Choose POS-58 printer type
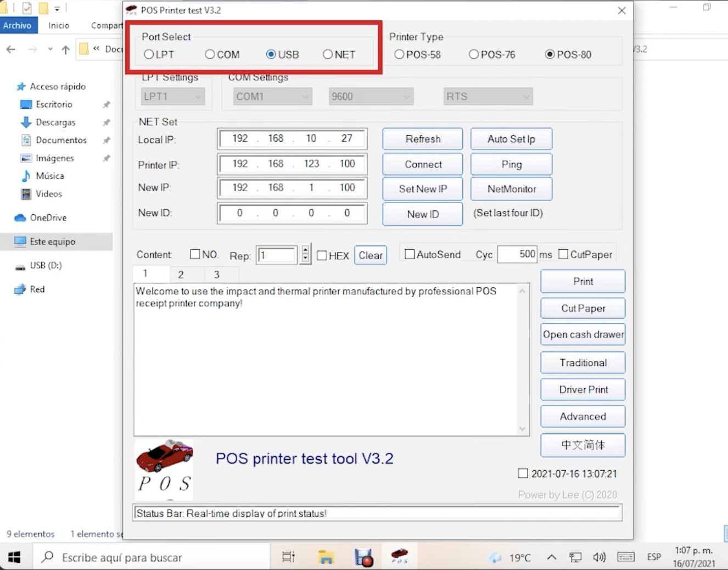Viewport: 728px width, 570px height. point(399,54)
